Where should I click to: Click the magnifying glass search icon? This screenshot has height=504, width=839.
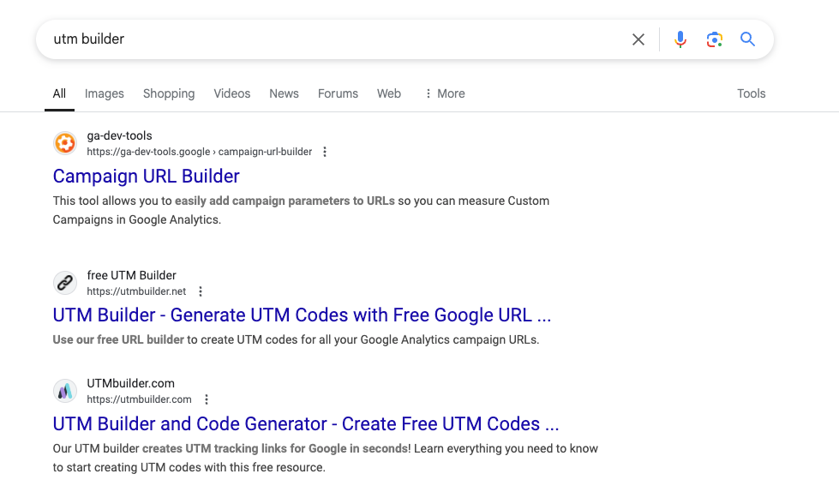[x=747, y=39]
